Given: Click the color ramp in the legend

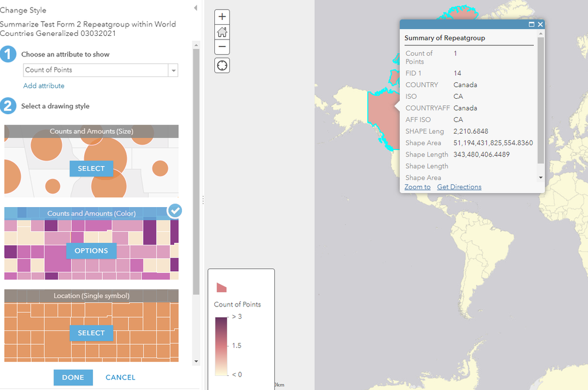Looking at the screenshot, I should click(221, 346).
